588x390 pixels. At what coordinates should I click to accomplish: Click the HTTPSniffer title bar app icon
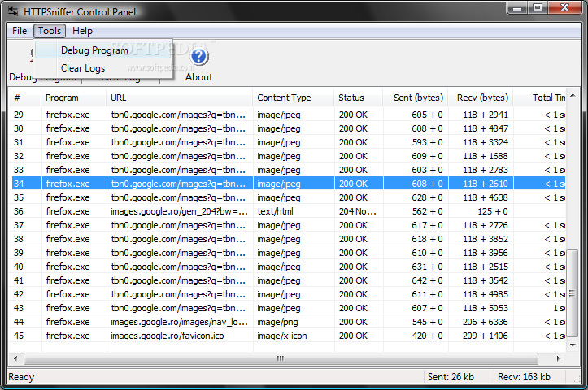(x=13, y=11)
